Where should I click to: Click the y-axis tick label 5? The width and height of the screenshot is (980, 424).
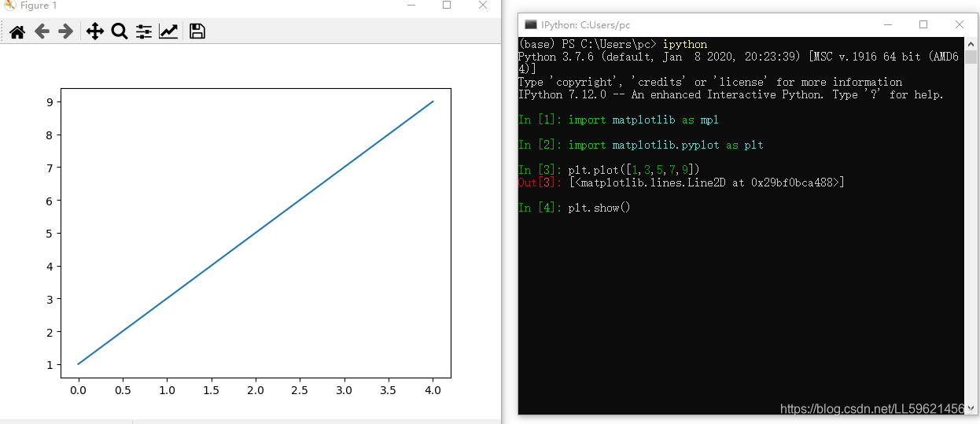pyautogui.click(x=49, y=233)
